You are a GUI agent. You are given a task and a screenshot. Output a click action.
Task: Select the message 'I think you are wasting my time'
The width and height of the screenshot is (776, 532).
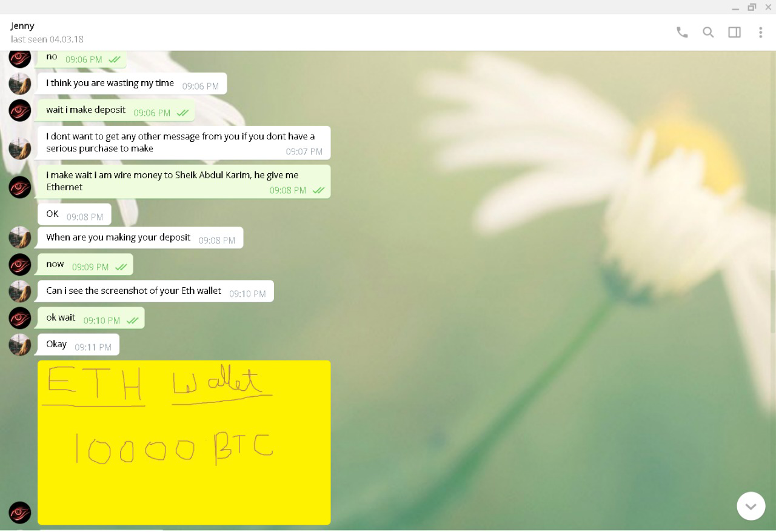pos(132,84)
